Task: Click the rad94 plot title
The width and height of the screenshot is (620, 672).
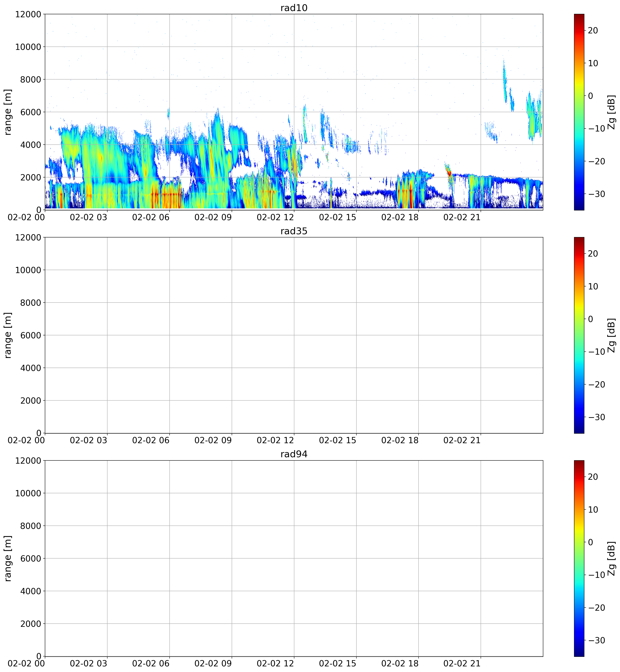Action: (294, 454)
